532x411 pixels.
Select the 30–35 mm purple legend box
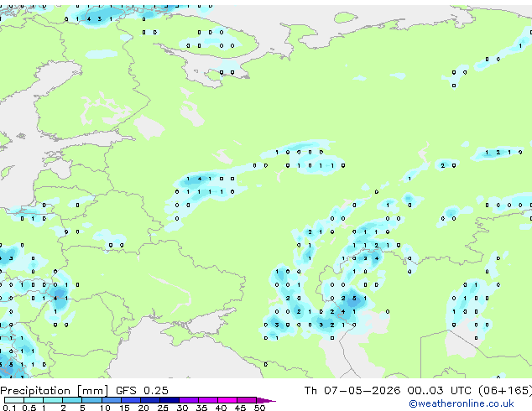(x=189, y=400)
